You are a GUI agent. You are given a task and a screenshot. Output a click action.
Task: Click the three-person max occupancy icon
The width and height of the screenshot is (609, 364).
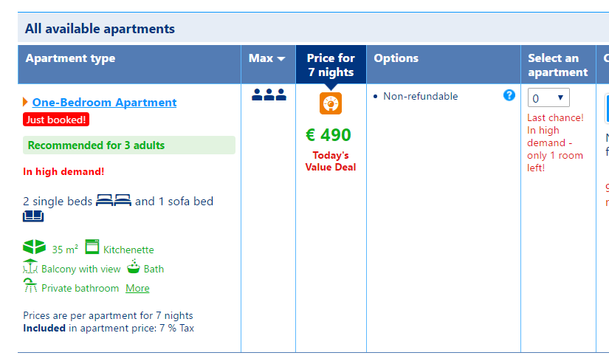(268, 95)
